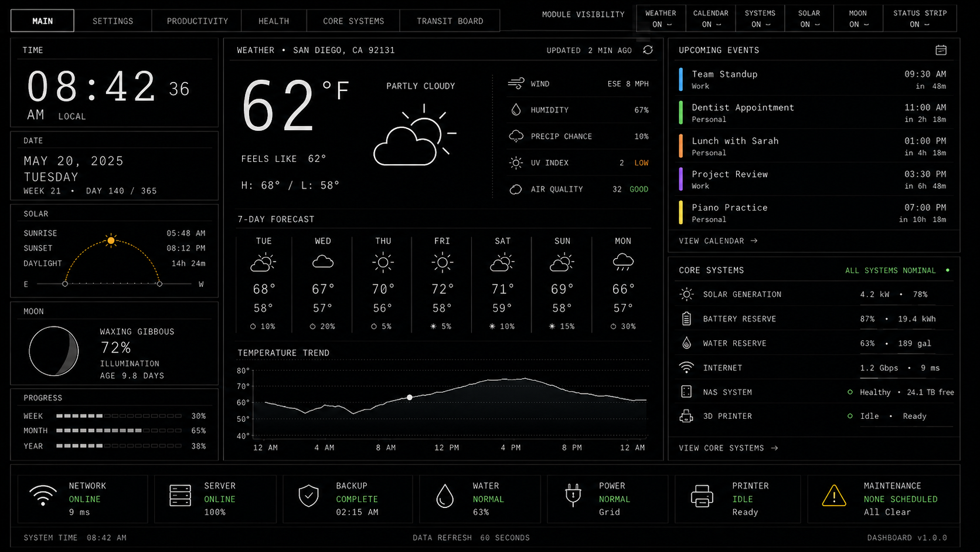The width and height of the screenshot is (980, 552).
Task: Open the calendar icon in Upcoming Events
Action: pyautogui.click(x=941, y=50)
